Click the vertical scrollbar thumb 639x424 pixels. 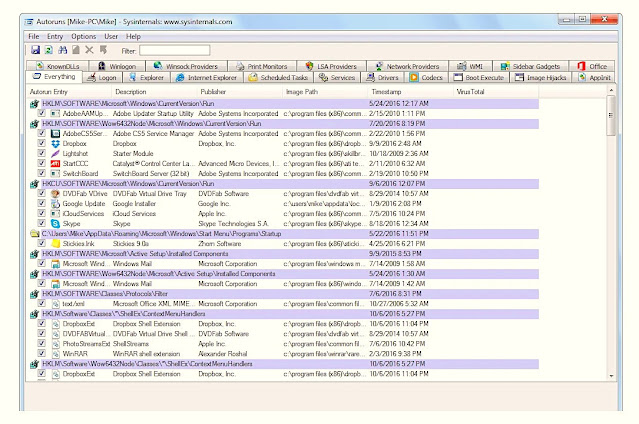[x=611, y=115]
